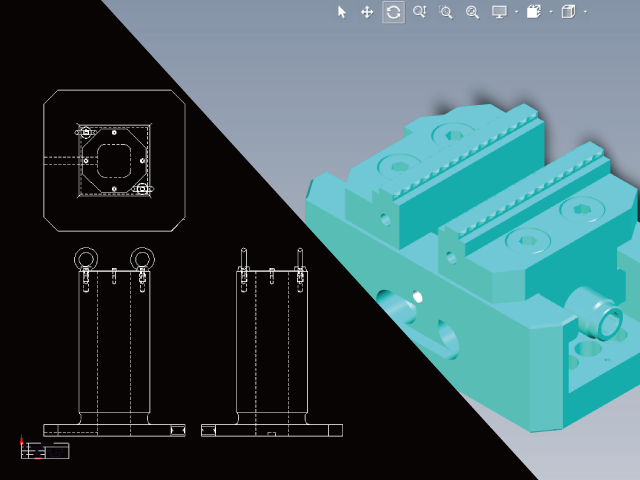Click the model appearance icon
The image size is (640, 480).
click(534, 12)
